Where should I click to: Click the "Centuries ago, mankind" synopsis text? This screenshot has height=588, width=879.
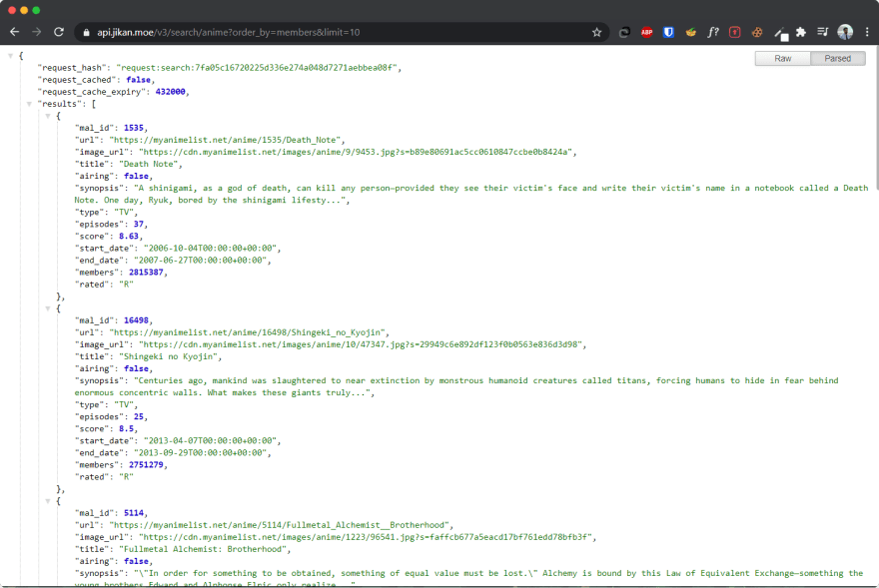click(456, 386)
